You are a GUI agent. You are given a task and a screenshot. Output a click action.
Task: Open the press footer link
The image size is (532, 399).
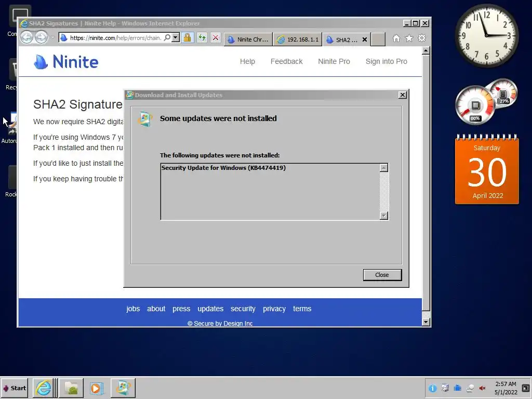pyautogui.click(x=181, y=309)
